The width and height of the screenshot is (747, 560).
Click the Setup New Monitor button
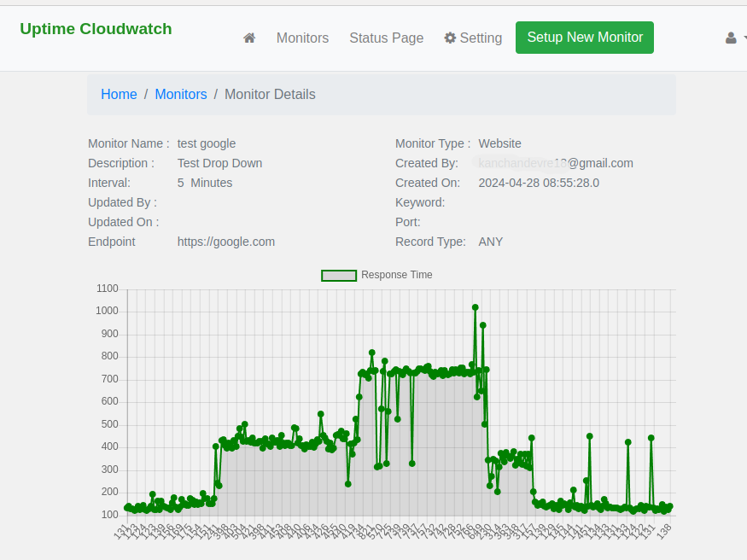pyautogui.click(x=585, y=38)
